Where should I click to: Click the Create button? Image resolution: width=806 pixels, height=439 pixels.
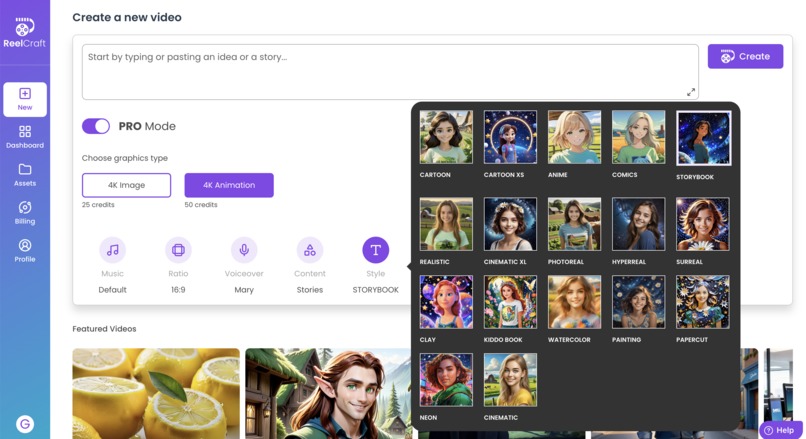745,57
